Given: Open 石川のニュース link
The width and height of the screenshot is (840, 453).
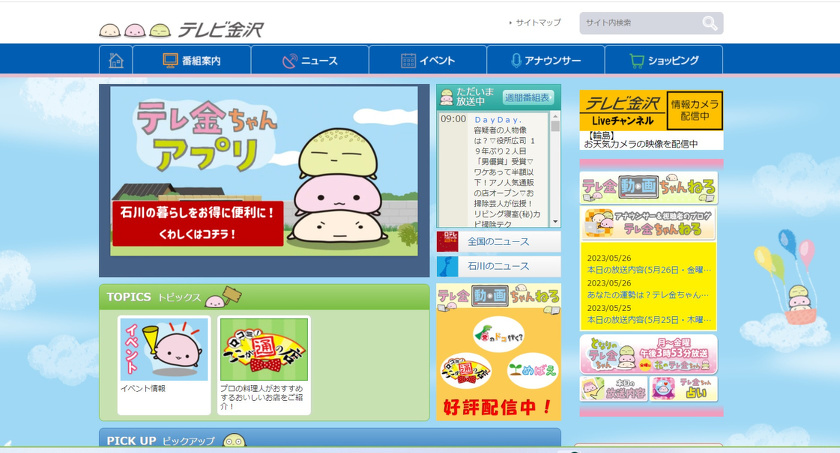Looking at the screenshot, I should 498,266.
